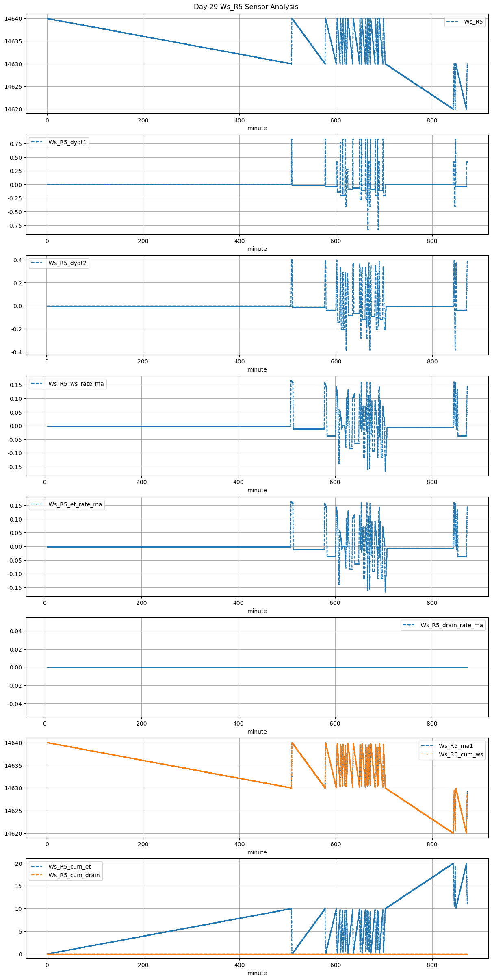Click the Ws_R5_ma1 legend entry
The image size is (492, 980).
coord(456,746)
